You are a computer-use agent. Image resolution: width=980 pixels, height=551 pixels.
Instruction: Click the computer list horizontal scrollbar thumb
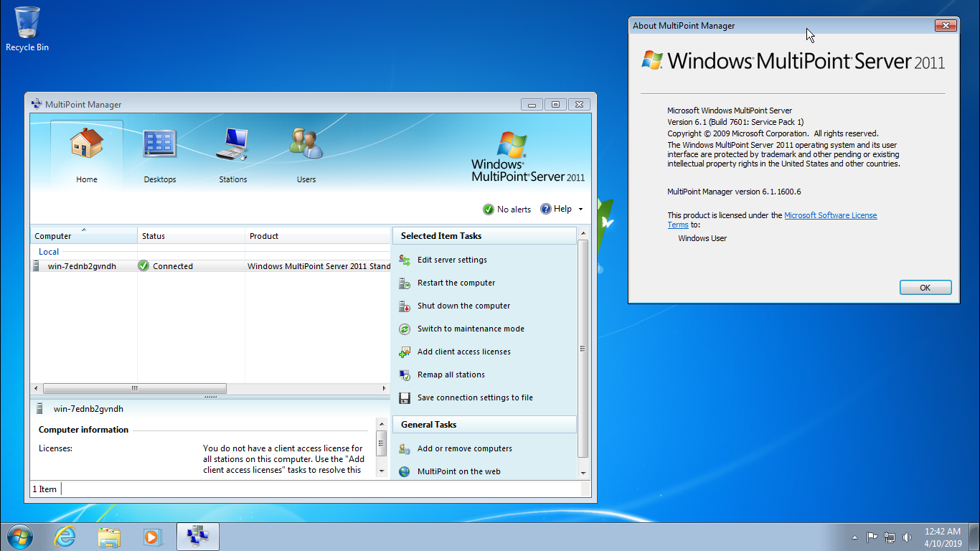point(135,388)
